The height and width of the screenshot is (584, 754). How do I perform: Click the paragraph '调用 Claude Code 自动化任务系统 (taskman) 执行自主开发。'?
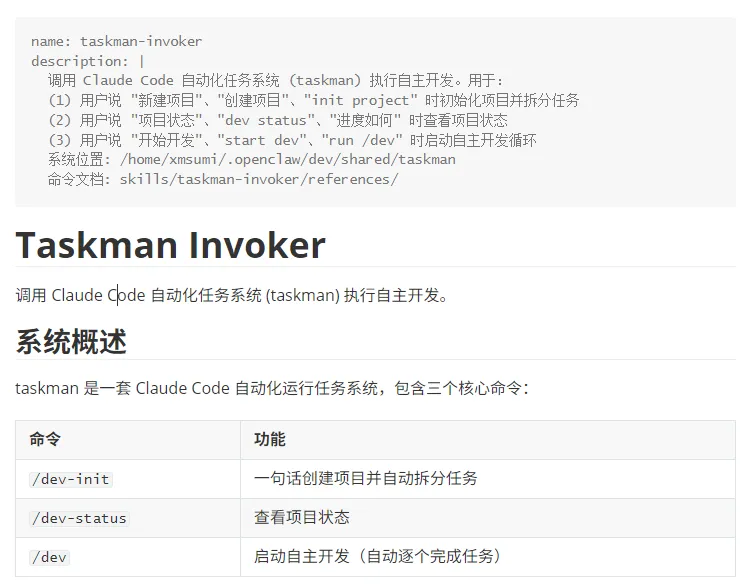pos(232,295)
